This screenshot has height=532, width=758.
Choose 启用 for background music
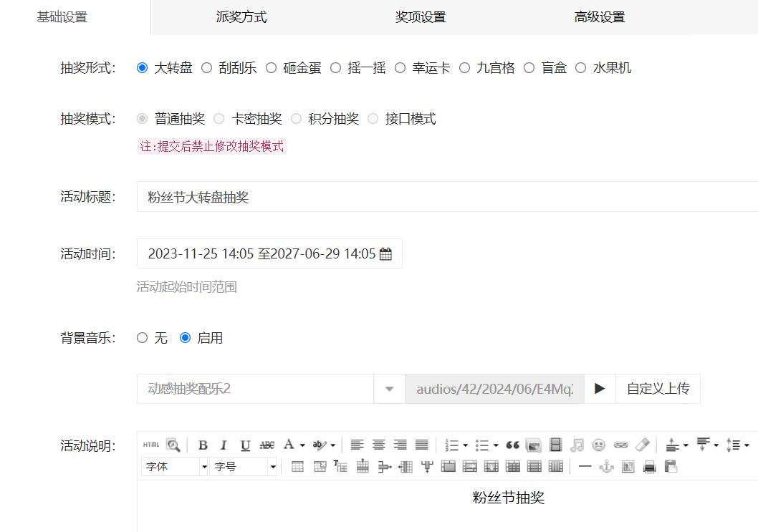[x=185, y=338]
